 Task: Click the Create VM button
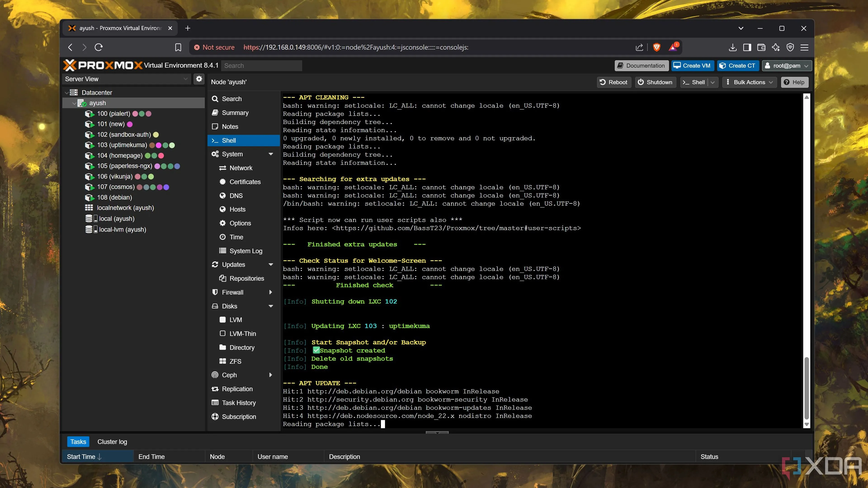[x=692, y=66]
